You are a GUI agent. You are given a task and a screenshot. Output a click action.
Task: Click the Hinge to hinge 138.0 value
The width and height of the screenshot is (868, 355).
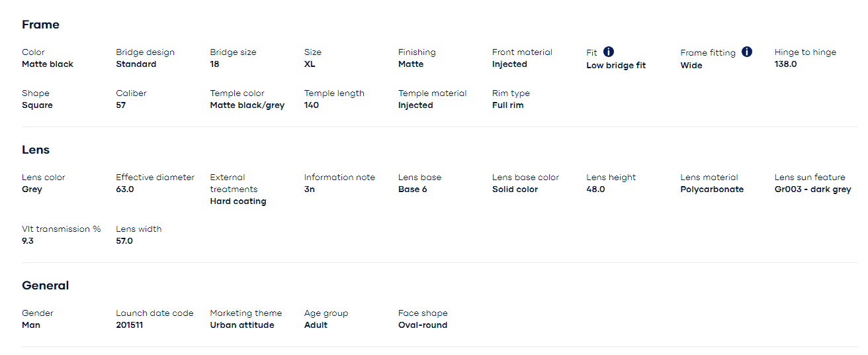[786, 64]
